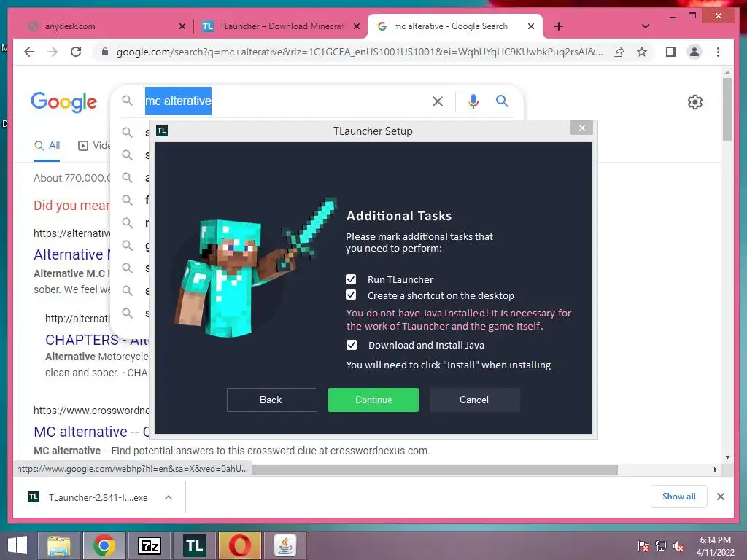747x560 pixels.
Task: Check off the Run TLauncher checkbox
Action: [351, 279]
